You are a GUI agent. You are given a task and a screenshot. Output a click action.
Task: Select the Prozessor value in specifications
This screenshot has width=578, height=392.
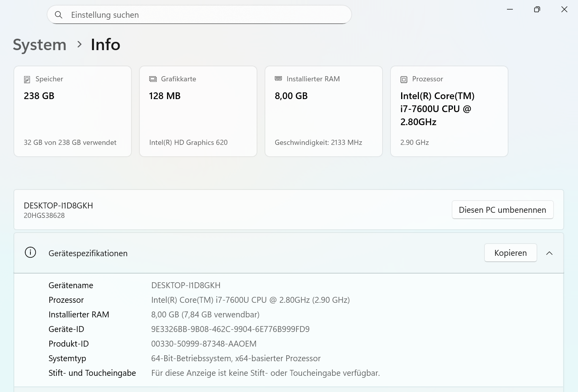point(250,300)
